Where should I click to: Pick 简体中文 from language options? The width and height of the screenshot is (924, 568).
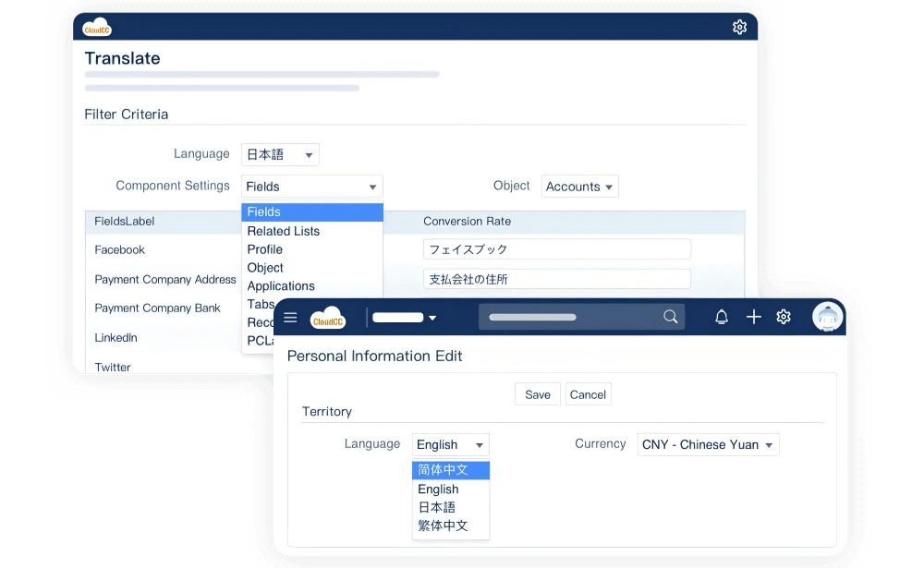(x=444, y=470)
